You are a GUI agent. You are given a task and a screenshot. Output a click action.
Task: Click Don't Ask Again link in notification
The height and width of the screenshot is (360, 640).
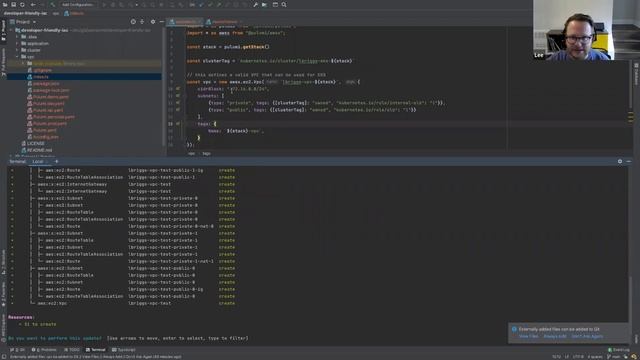(587, 336)
